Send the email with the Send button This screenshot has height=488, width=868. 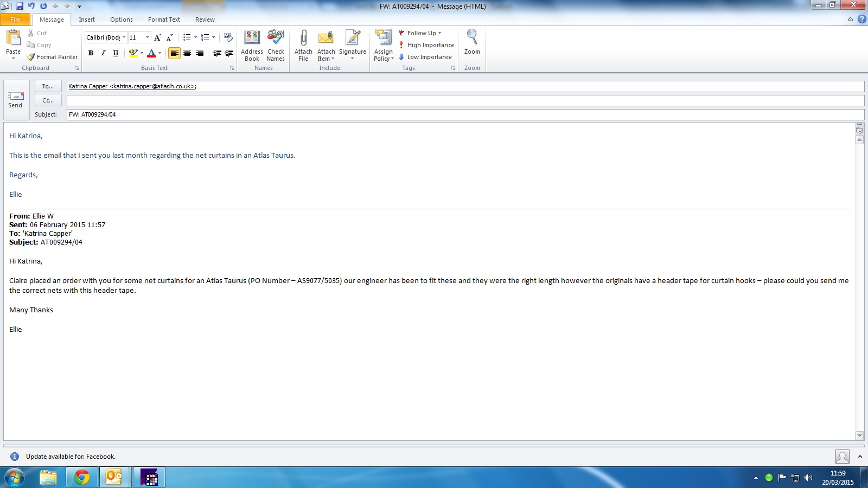coord(16,100)
